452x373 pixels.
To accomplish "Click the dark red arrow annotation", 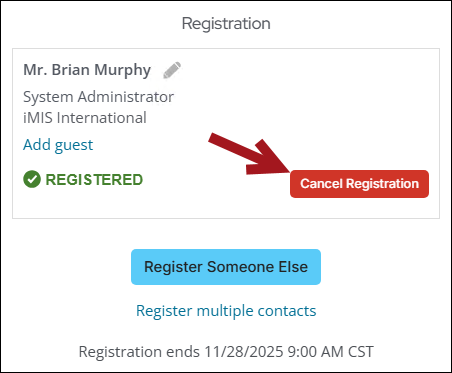I will tap(249, 154).
